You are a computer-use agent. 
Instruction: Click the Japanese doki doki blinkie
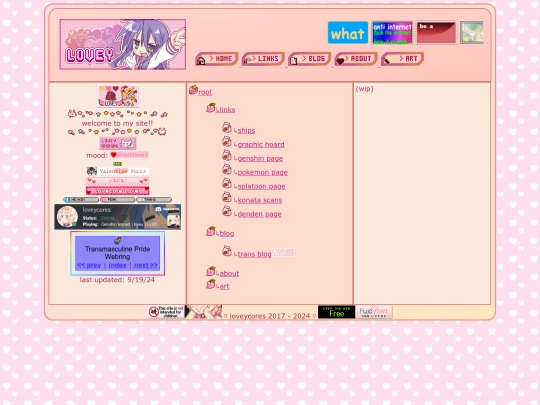point(117,181)
